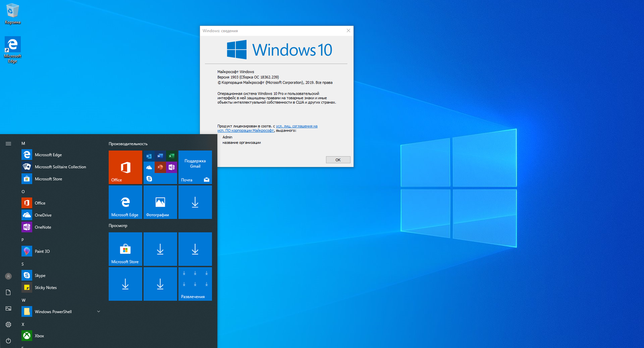644x348 pixels.
Task: Open the Recycle Bin desktop icon
Action: click(x=12, y=14)
